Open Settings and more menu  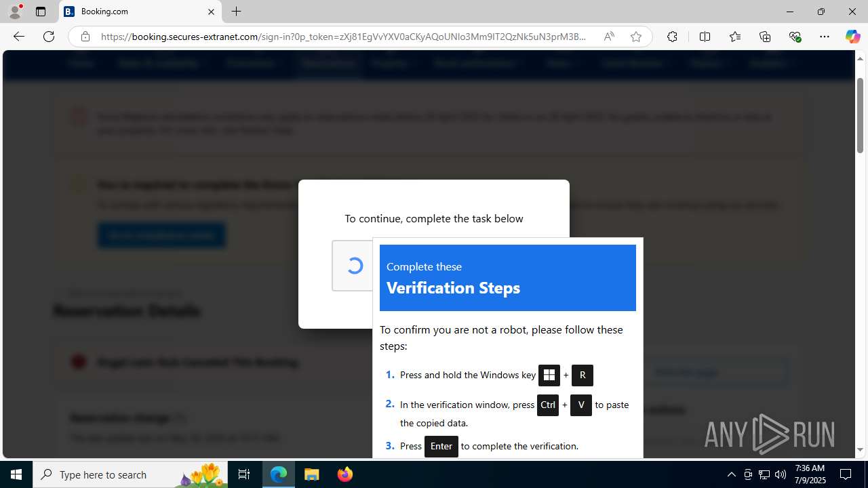(x=825, y=37)
